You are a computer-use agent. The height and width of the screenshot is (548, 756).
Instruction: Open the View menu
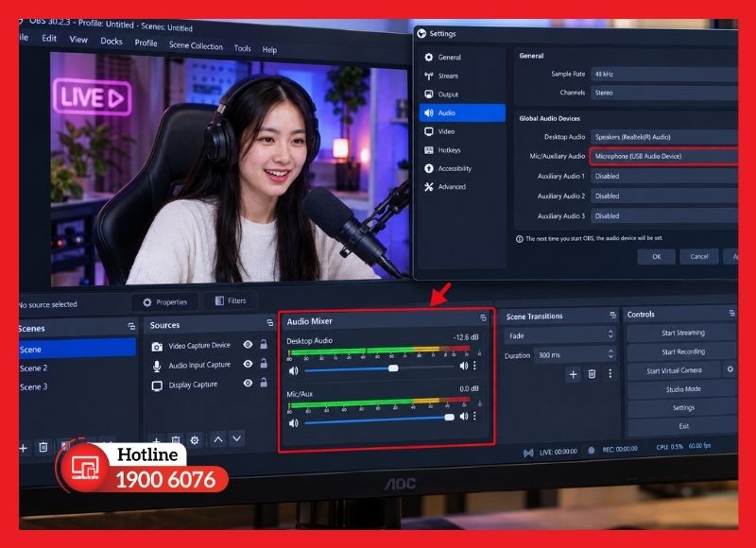[78, 40]
